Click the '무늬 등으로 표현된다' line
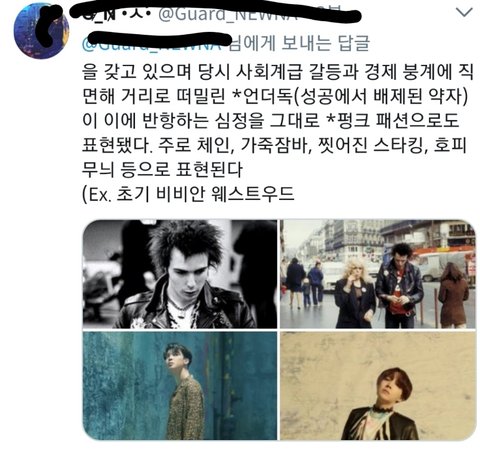This screenshot has width=480, height=451. pos(162,170)
